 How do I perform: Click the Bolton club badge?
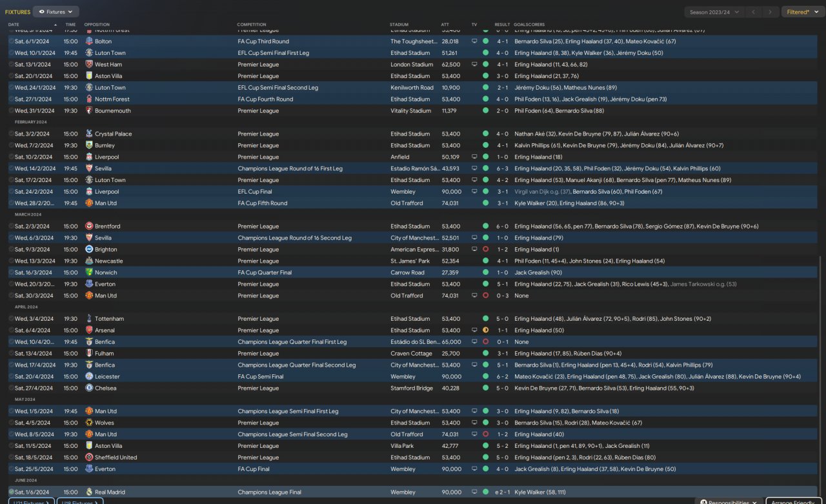click(89, 41)
